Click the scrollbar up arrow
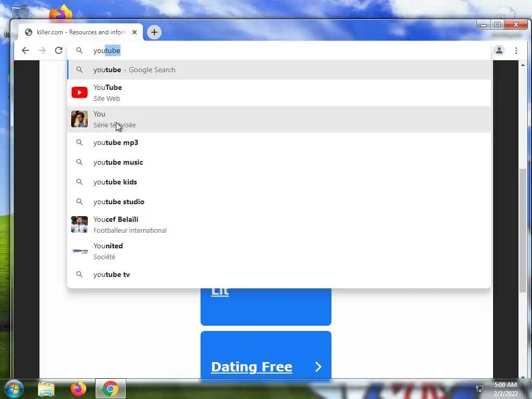Image resolution: width=532 pixels, height=399 pixels. click(x=523, y=65)
